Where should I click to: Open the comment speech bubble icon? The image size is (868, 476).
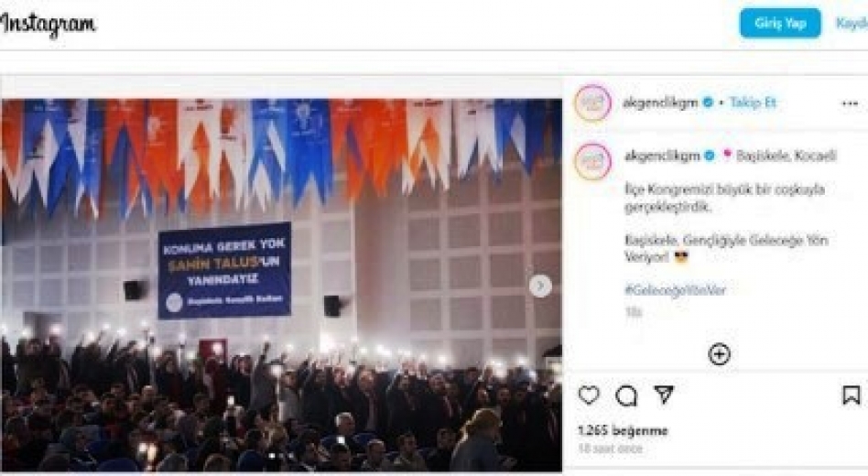pos(626,395)
